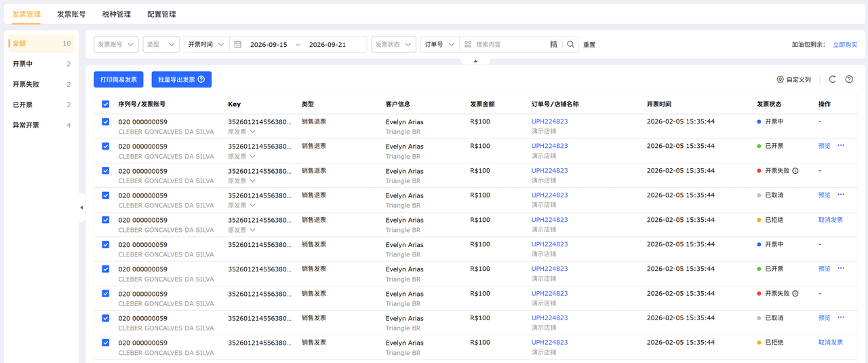This screenshot has height=363, width=868.
Task: Select 全部 in the left sidebar
Action: pos(41,43)
